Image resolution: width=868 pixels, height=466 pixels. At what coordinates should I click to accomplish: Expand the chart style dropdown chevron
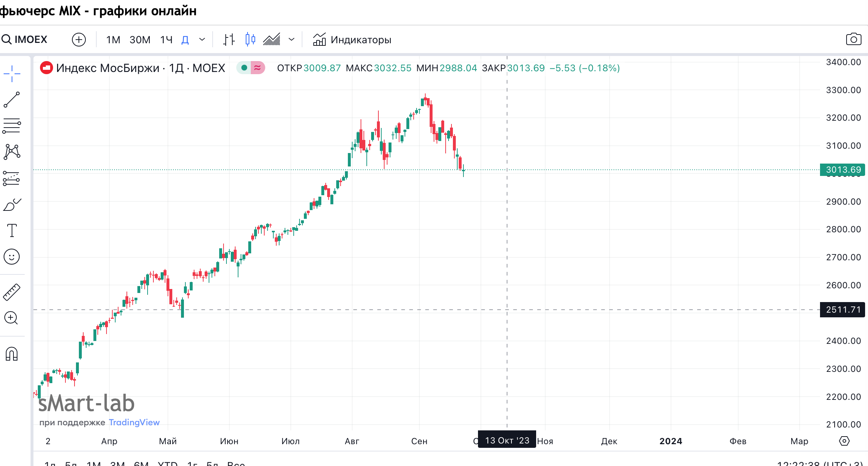pos(292,39)
